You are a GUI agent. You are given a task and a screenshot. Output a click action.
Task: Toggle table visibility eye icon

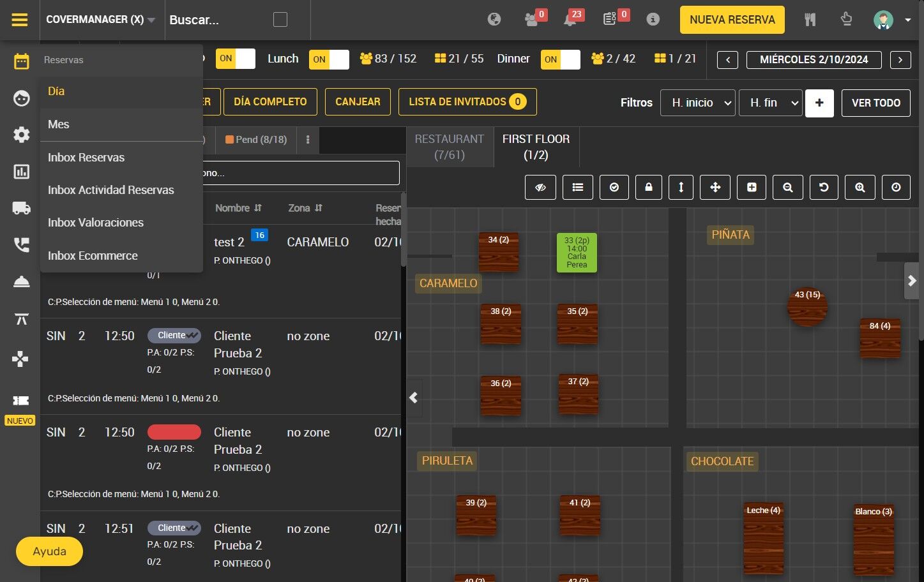[x=540, y=187]
